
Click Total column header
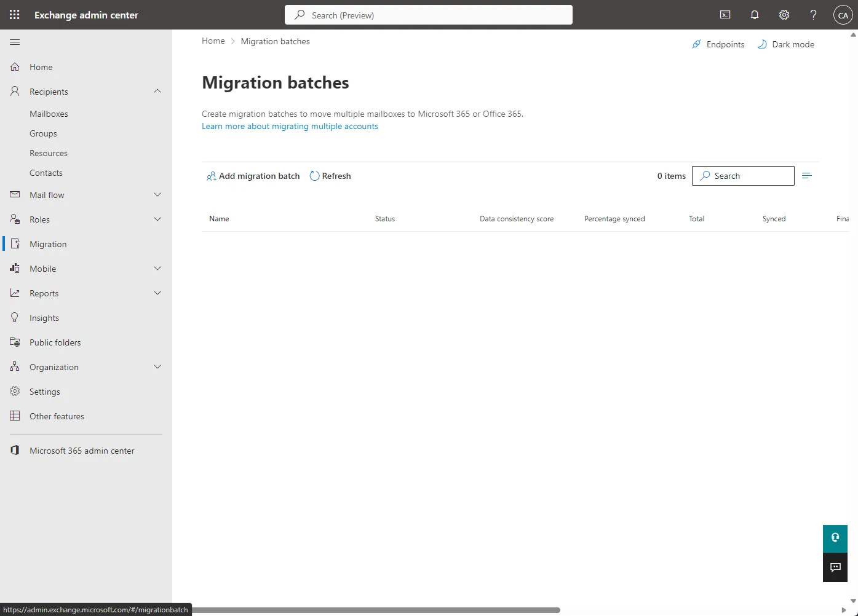[696, 219]
